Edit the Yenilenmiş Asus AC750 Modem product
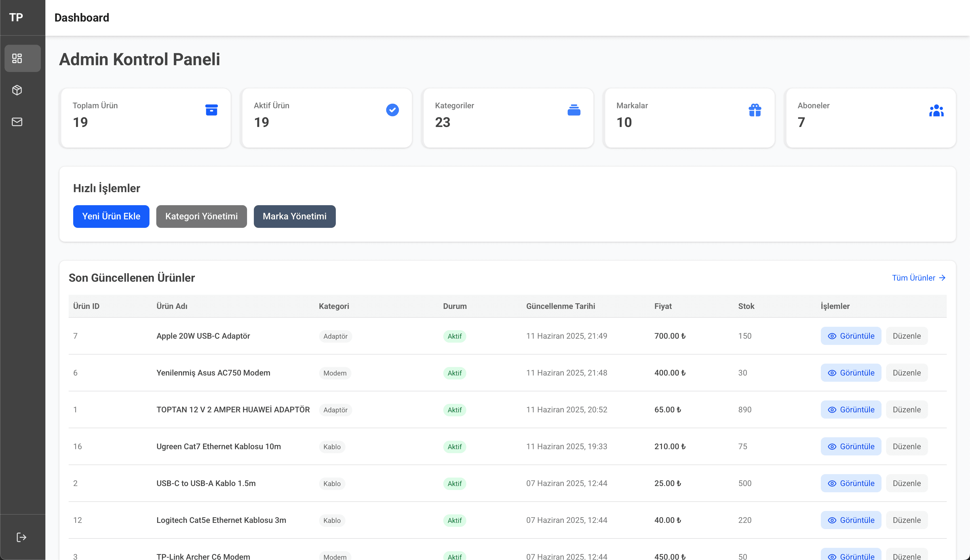 point(906,373)
